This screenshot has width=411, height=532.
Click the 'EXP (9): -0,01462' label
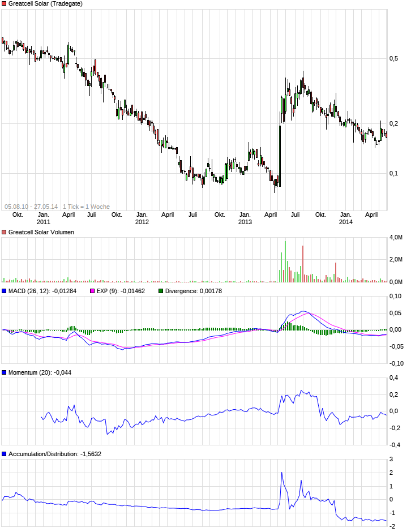pos(121,291)
